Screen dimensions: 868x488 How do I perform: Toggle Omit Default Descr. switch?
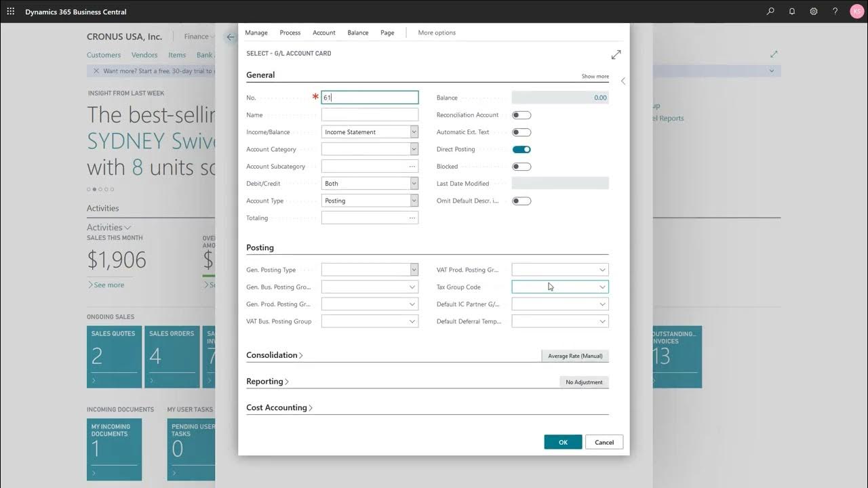click(x=521, y=201)
